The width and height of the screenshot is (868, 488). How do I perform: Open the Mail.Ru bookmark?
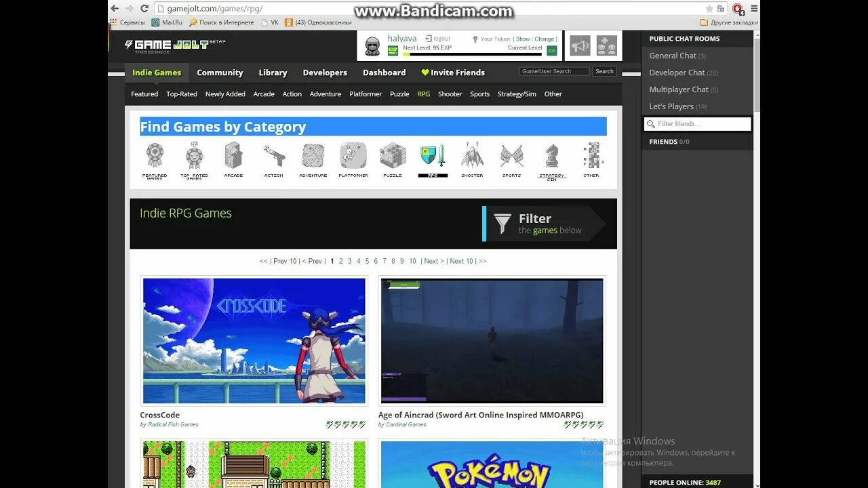(x=167, y=22)
